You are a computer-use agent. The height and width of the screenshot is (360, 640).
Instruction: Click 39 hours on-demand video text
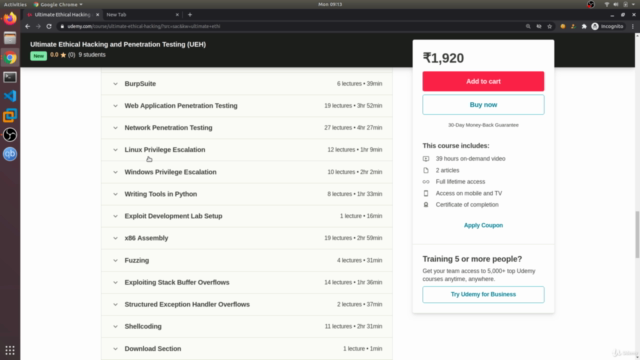pos(470,159)
